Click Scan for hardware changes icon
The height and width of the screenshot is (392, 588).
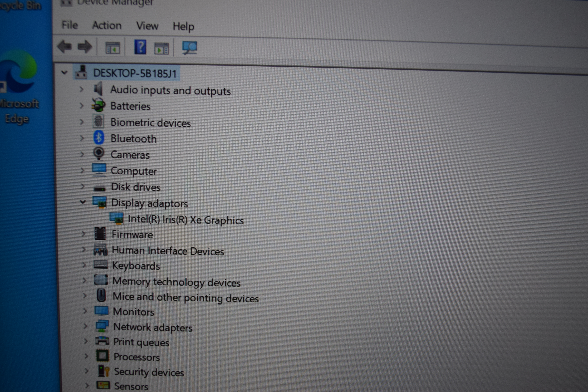click(190, 48)
